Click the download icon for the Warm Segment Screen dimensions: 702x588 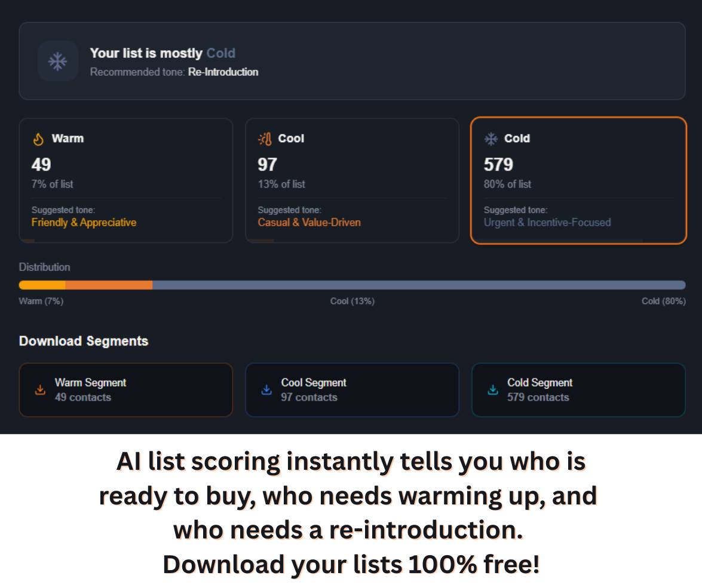(x=40, y=389)
